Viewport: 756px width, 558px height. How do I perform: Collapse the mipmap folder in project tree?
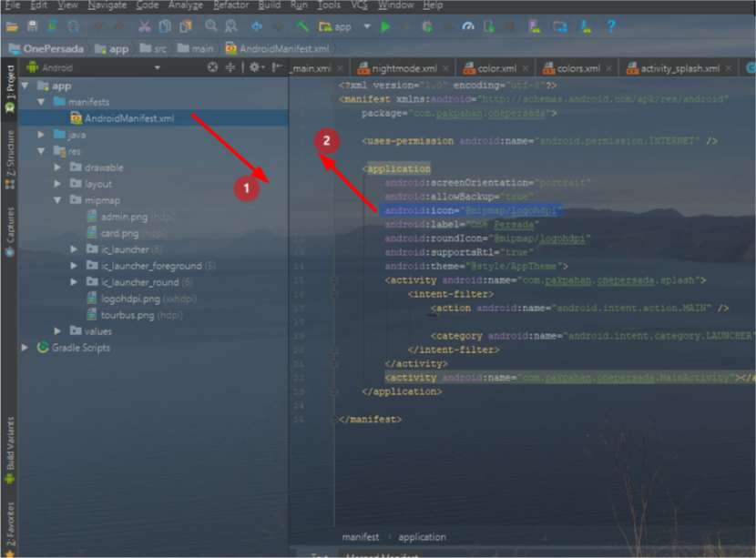(x=57, y=199)
